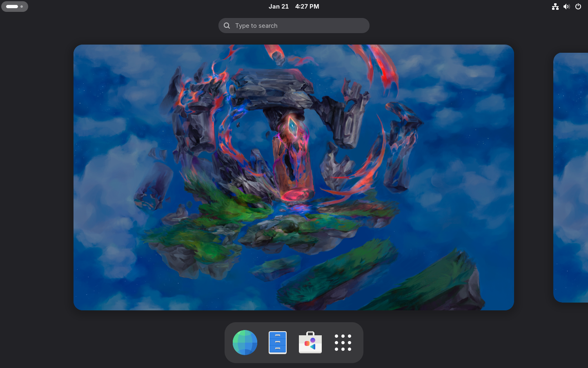Click the long active-workspace pill indicator
Screen dimensions: 588x368
tap(12, 7)
